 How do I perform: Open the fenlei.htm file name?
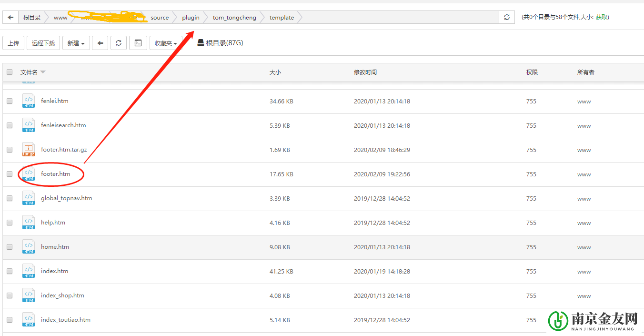click(x=54, y=101)
